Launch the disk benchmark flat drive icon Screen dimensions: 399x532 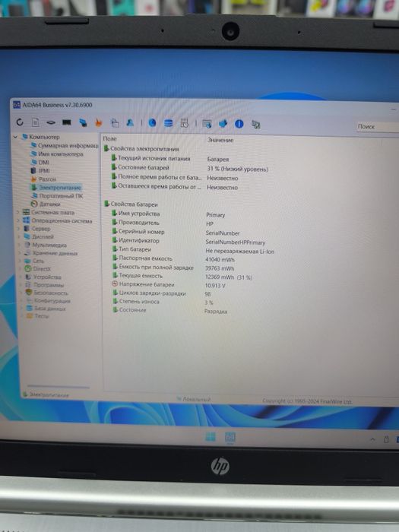click(x=51, y=122)
